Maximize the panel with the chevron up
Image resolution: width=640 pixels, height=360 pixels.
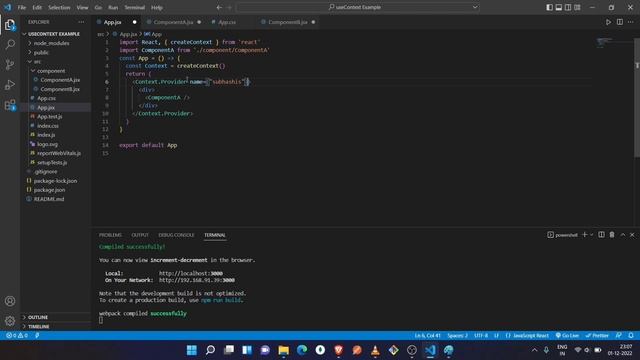tap(623, 235)
